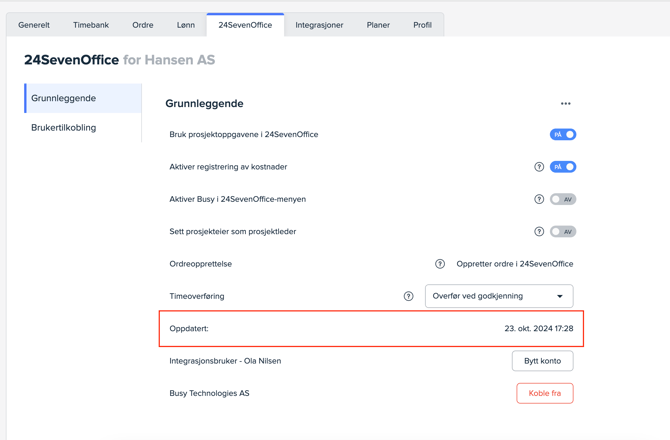Click help icon for Sett prosjekteier som prosjektleder
This screenshot has height=440, width=670.
click(x=539, y=232)
